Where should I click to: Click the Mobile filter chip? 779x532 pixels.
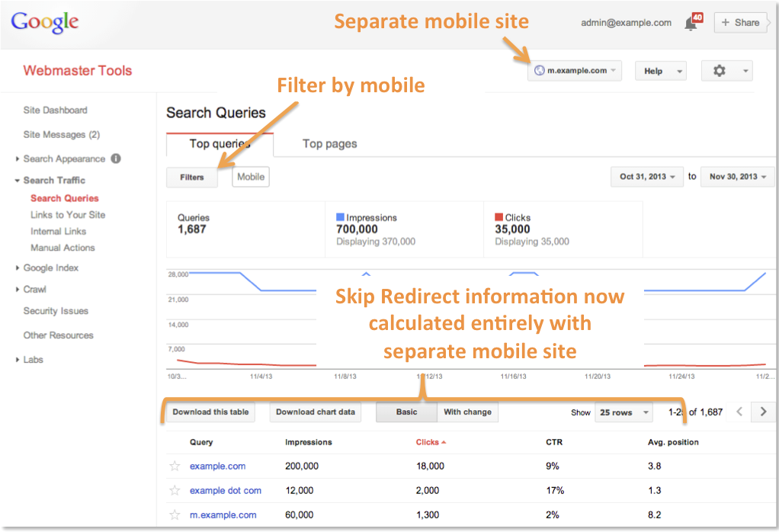tap(251, 177)
